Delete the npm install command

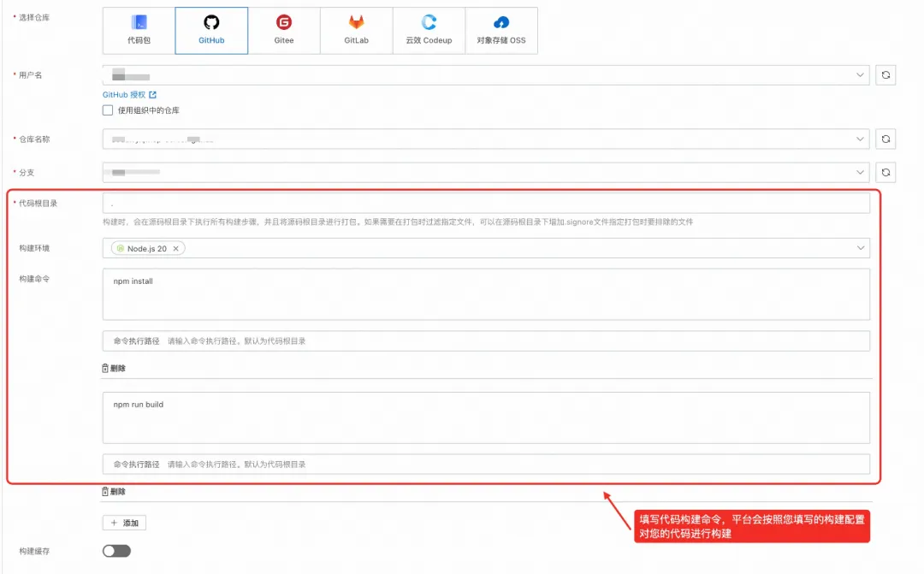[114, 369]
